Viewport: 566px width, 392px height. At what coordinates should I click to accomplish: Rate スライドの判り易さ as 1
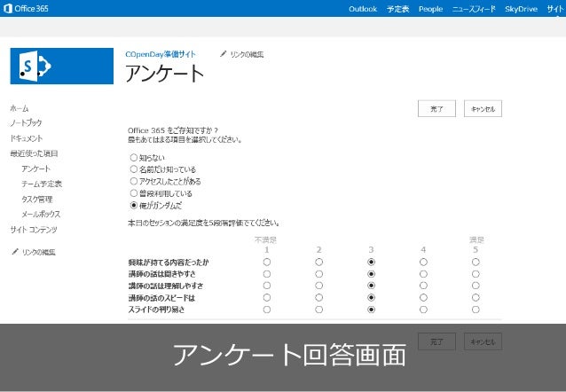267,310
